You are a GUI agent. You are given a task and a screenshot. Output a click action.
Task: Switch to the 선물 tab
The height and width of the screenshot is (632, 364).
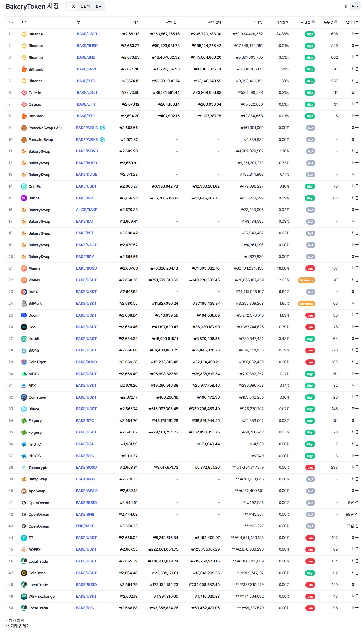point(98,6)
